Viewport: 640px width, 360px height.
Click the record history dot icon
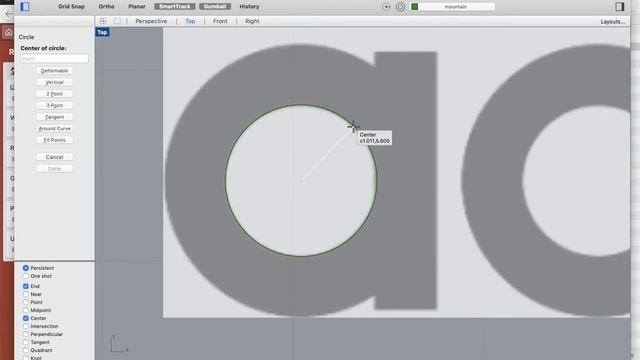click(x=386, y=7)
